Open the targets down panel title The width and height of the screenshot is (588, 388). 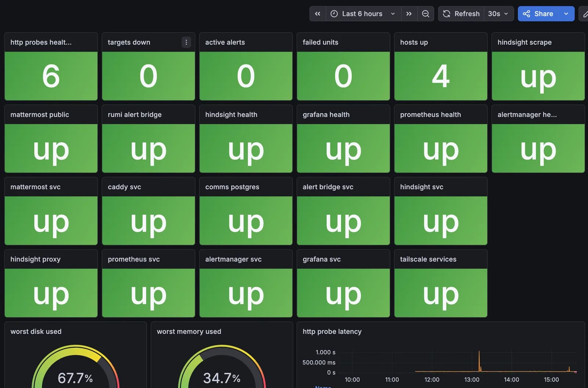click(129, 42)
